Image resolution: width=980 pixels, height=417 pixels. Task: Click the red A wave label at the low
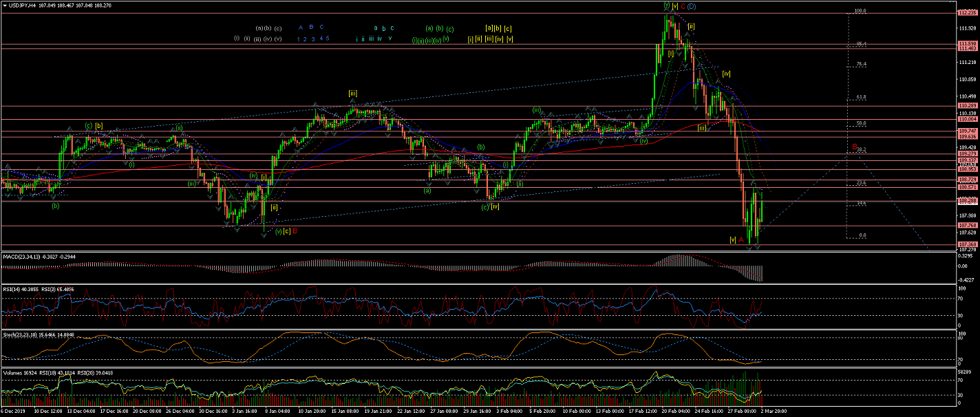741,239
